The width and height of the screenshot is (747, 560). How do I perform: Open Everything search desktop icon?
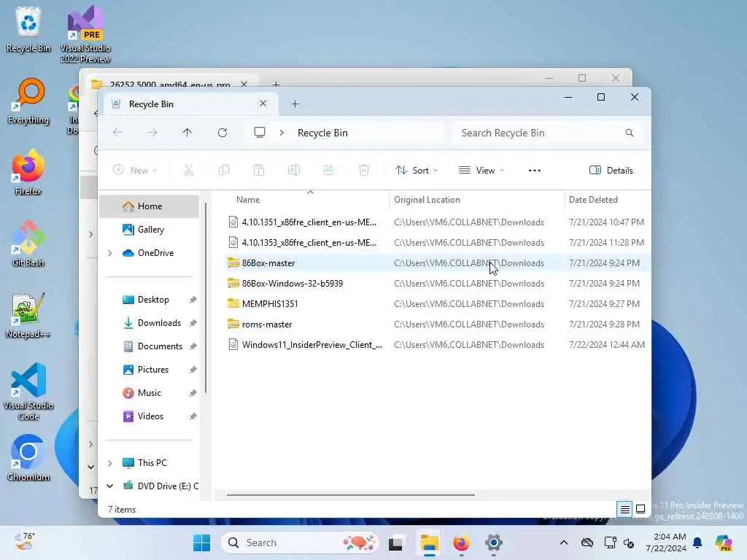coord(28,101)
